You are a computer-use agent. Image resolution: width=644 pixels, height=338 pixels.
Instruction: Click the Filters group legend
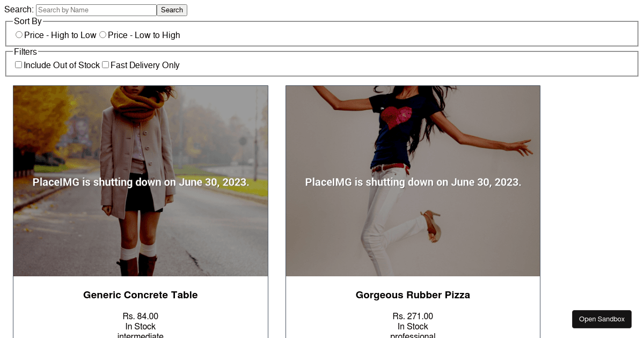[x=26, y=52]
